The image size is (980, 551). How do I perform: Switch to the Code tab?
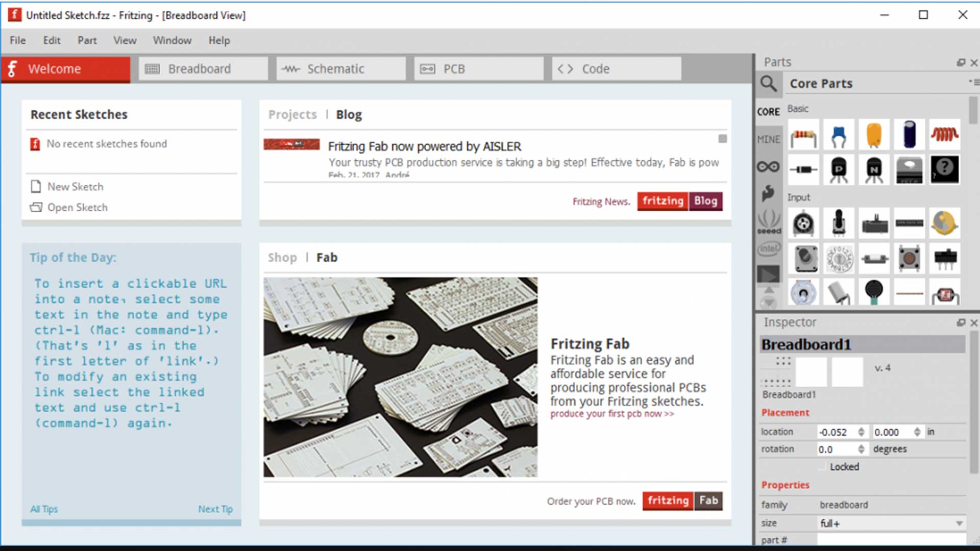[x=617, y=69]
